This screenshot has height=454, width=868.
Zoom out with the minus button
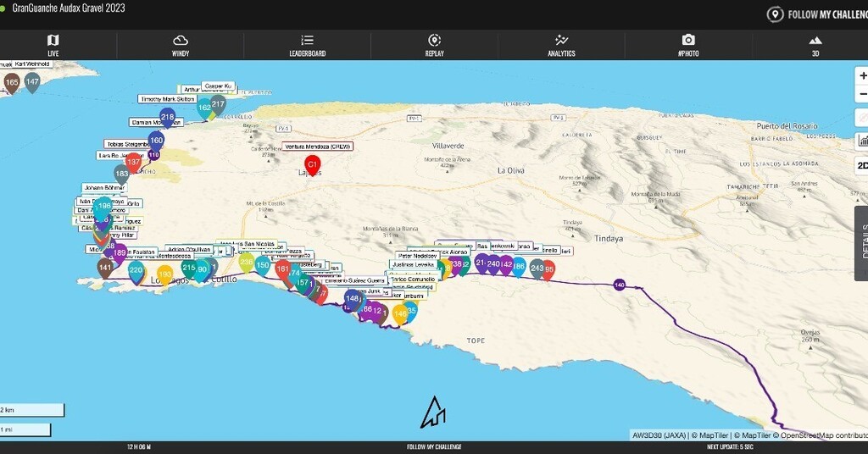[x=862, y=94]
